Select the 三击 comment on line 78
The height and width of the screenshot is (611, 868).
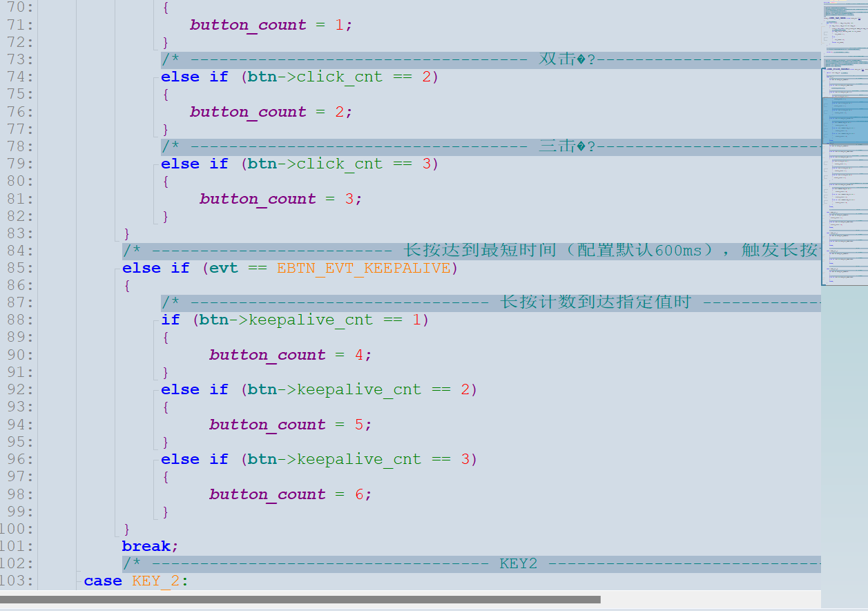coord(491,146)
